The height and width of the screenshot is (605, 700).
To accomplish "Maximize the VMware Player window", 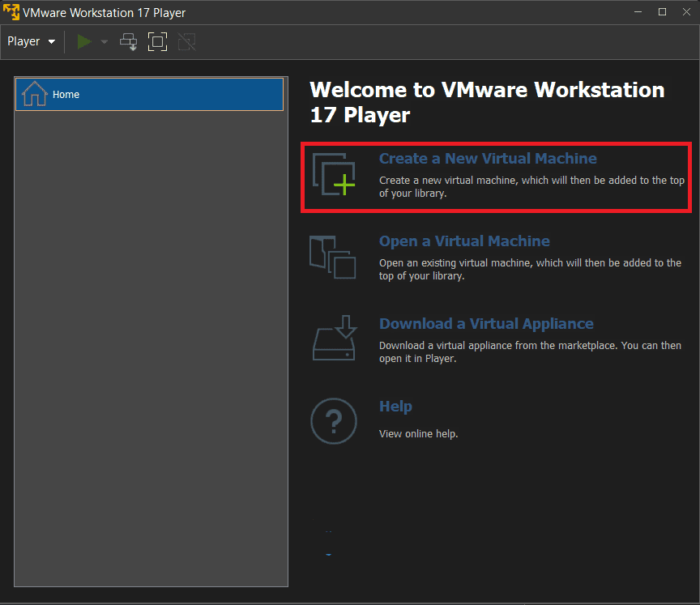I will tap(662, 12).
